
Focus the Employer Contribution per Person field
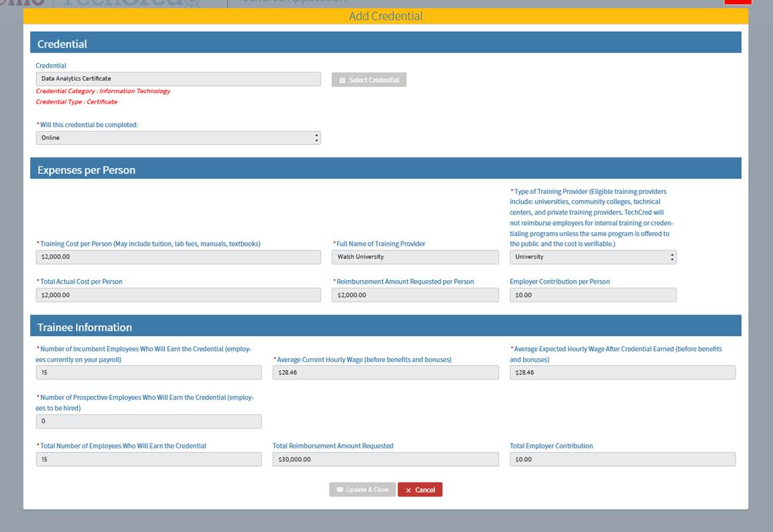coord(593,295)
